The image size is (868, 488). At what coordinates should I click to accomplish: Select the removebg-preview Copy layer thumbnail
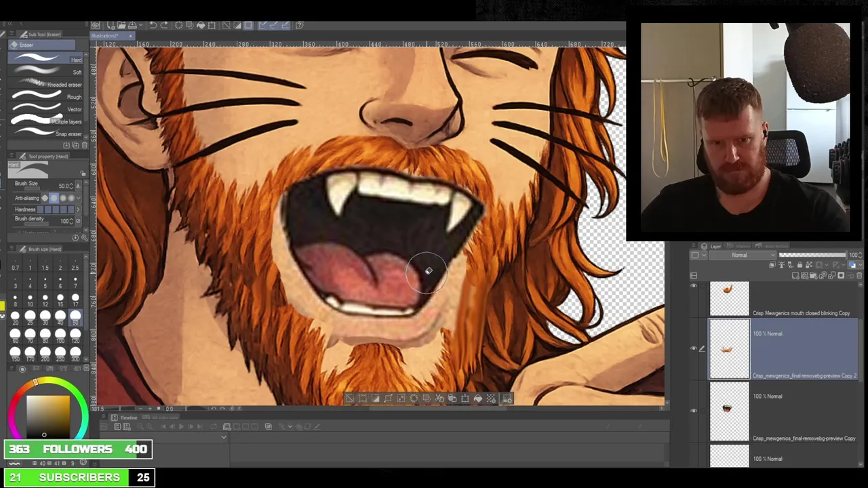tap(729, 411)
